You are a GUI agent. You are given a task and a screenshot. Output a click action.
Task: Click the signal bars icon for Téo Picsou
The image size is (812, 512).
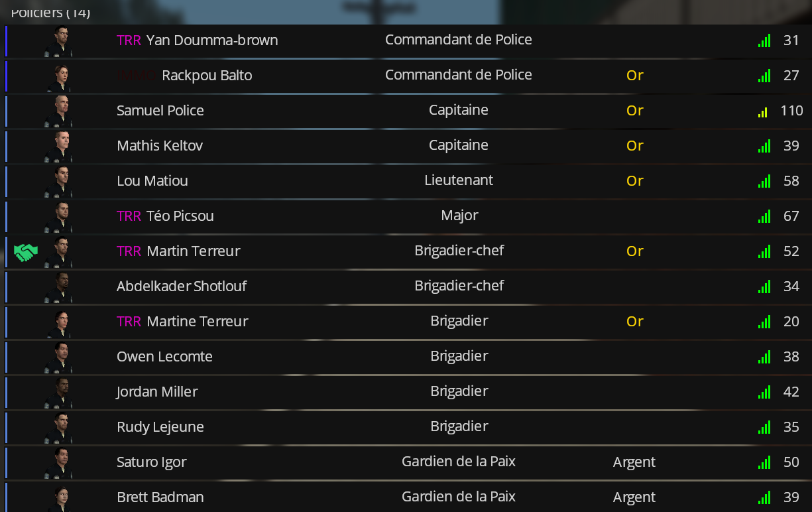(x=764, y=216)
